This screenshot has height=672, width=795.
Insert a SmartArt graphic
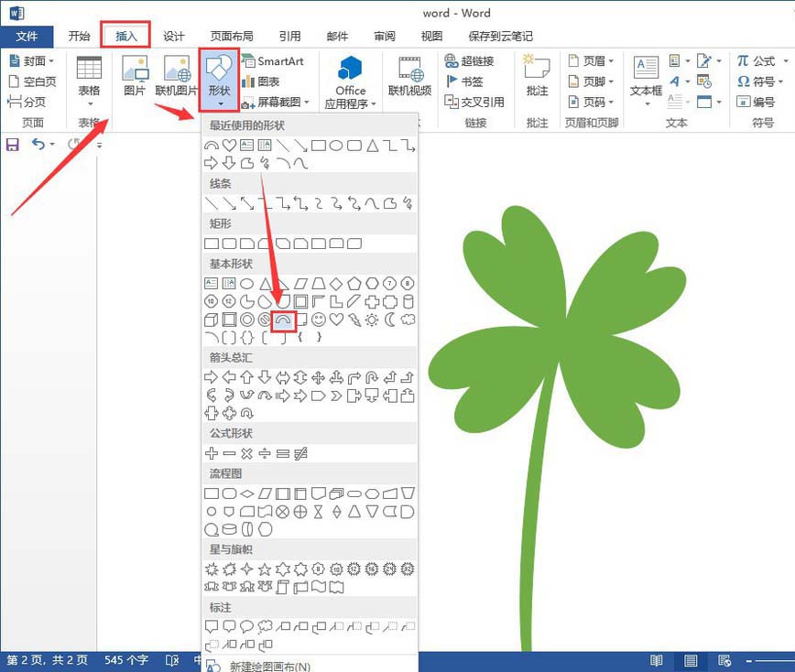(273, 61)
